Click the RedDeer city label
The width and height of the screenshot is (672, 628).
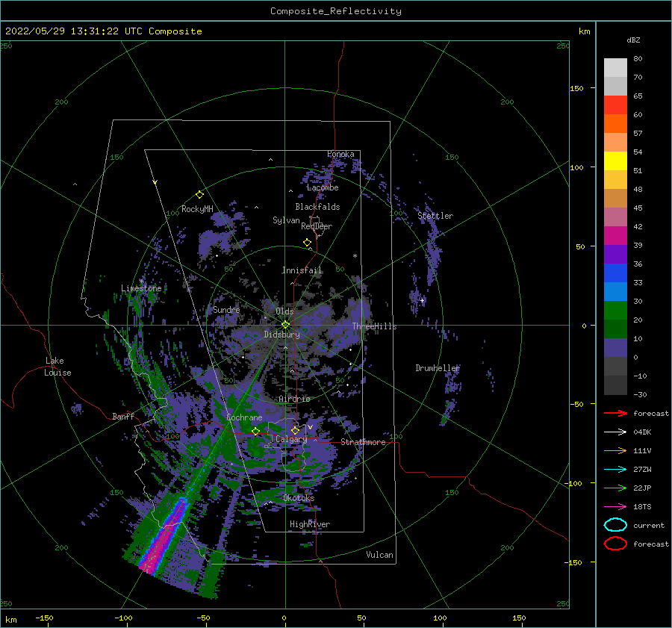click(317, 226)
